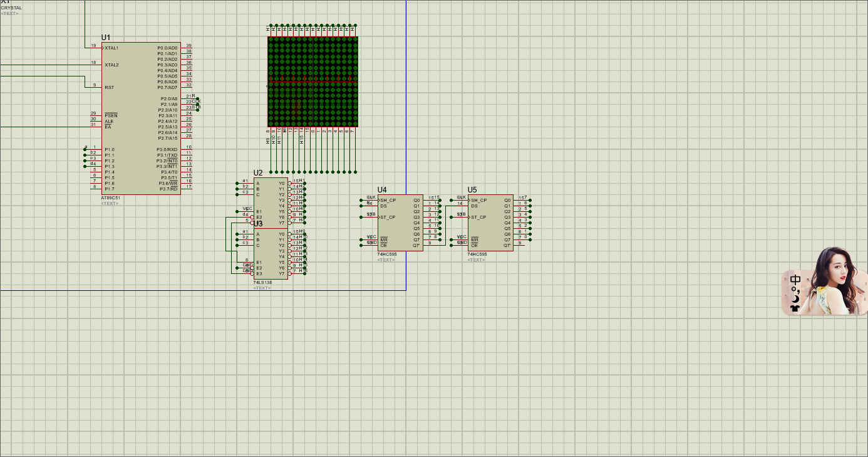Click the P0.0/AD0 pin label
The height and width of the screenshot is (457, 868).
(167, 48)
